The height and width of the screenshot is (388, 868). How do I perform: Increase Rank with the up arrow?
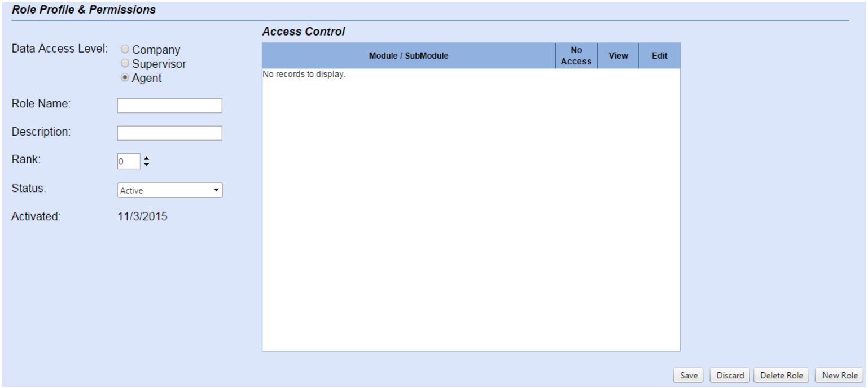coord(147,159)
